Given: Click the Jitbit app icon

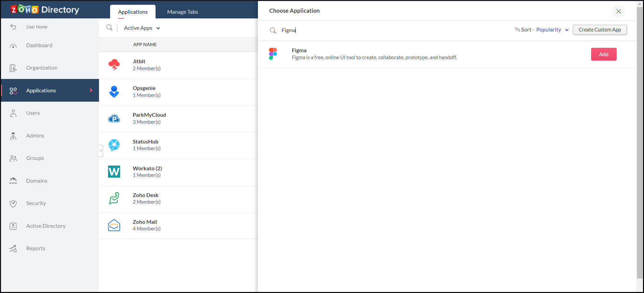Looking at the screenshot, I should point(114,65).
